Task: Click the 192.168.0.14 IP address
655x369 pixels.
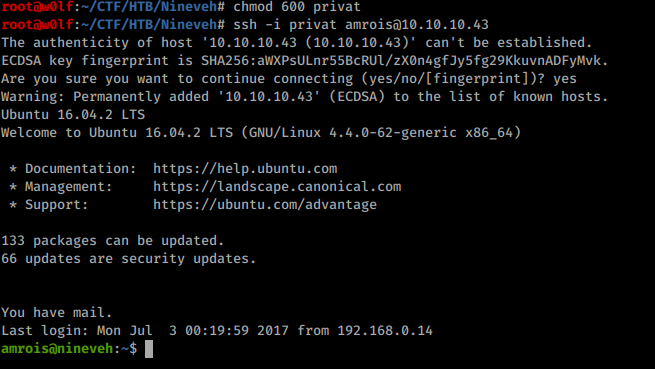Action: point(385,331)
